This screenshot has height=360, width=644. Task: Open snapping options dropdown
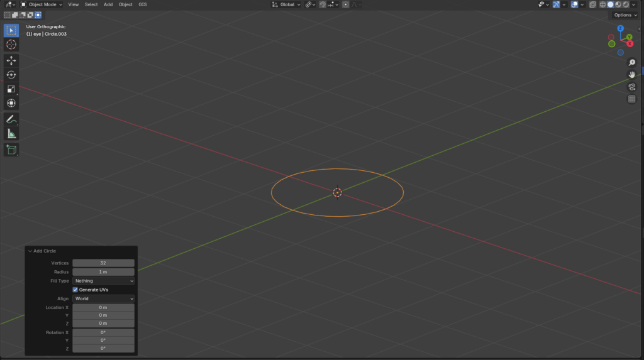[333, 4]
